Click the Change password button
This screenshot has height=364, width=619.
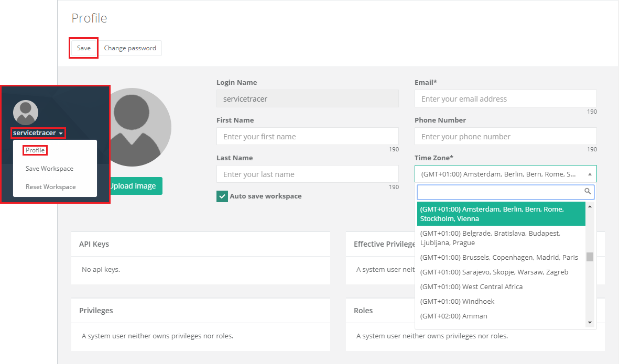(x=130, y=48)
